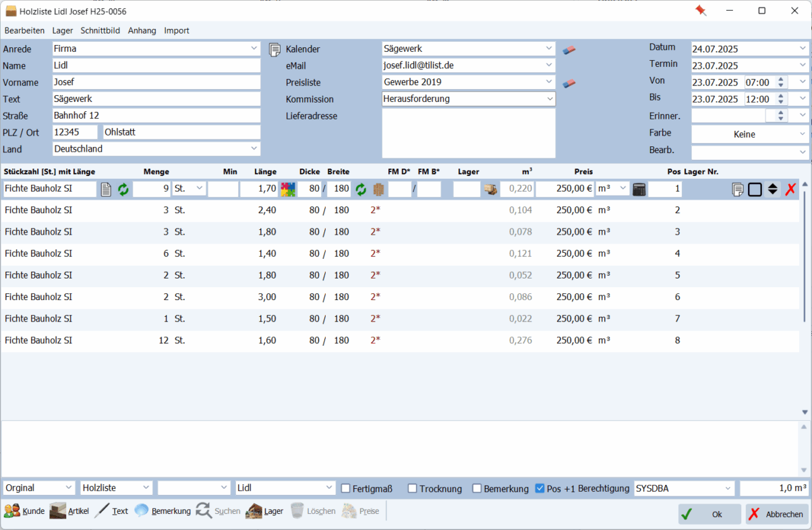The height and width of the screenshot is (530, 812).
Task: Open Artikel from the bottom toolbar
Action: (69, 511)
